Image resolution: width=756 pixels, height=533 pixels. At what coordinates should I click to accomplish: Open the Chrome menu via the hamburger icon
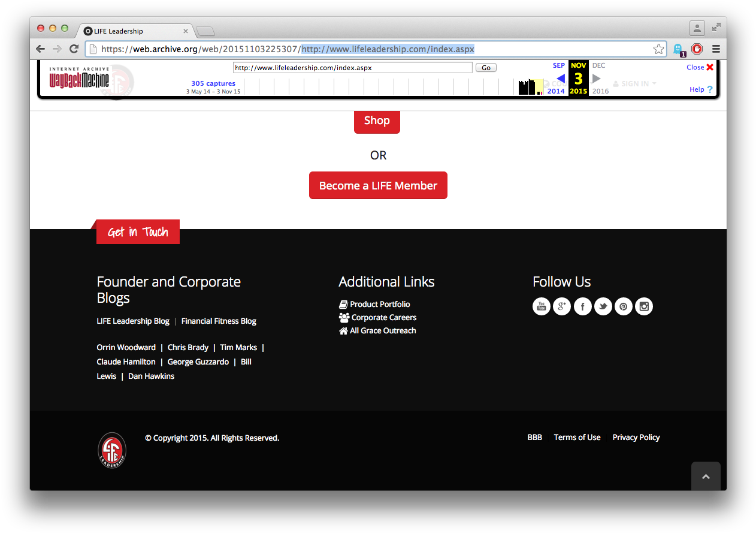pos(716,49)
